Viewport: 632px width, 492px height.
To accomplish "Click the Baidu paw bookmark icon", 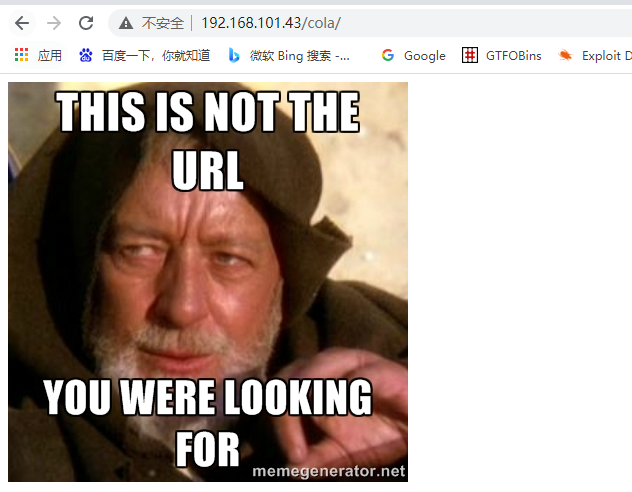I will 85,55.
